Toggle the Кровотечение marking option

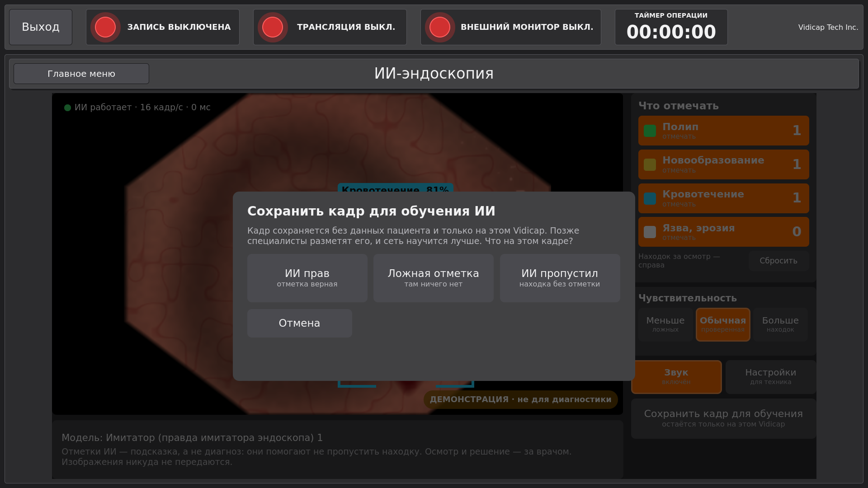723,198
